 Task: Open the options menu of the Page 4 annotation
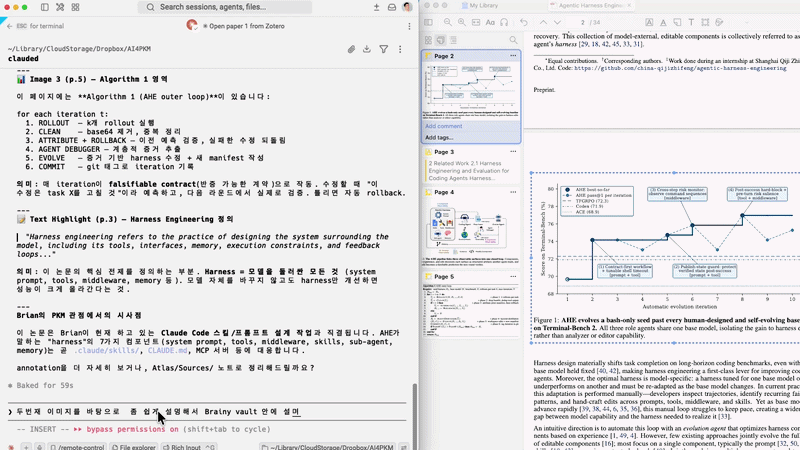(513, 192)
